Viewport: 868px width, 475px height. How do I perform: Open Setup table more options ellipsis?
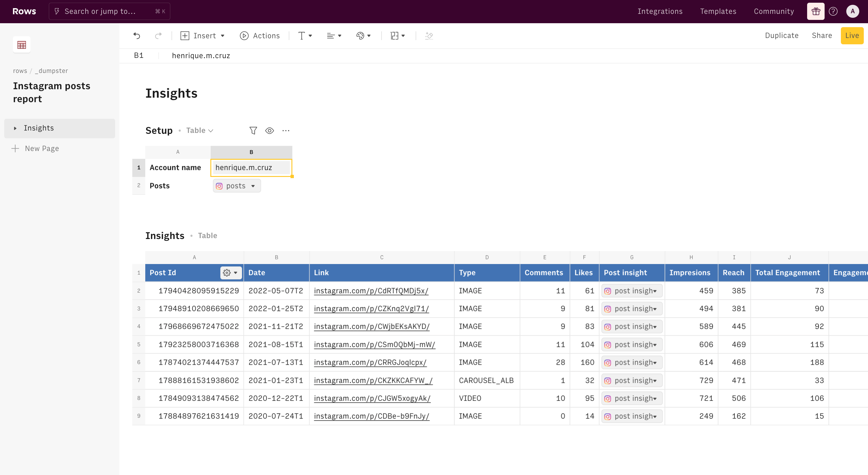click(286, 131)
